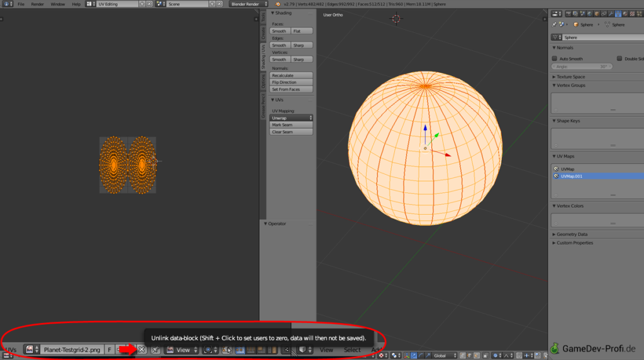Toggle render icon for UVMap
Image resolution: width=644 pixels, height=360 pixels.
pos(556,169)
